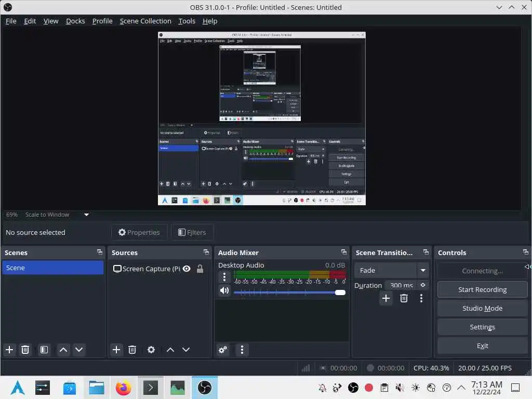Open preview scaling dropdown arrow

point(87,215)
